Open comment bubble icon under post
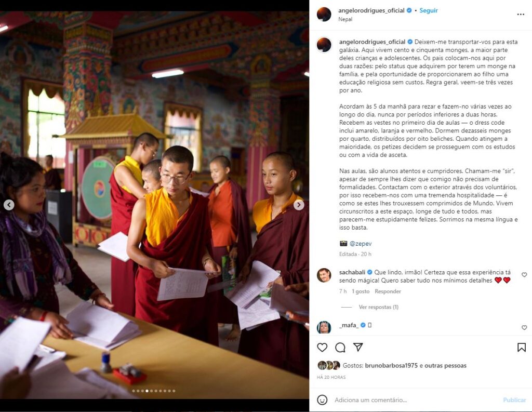 [x=340, y=347]
